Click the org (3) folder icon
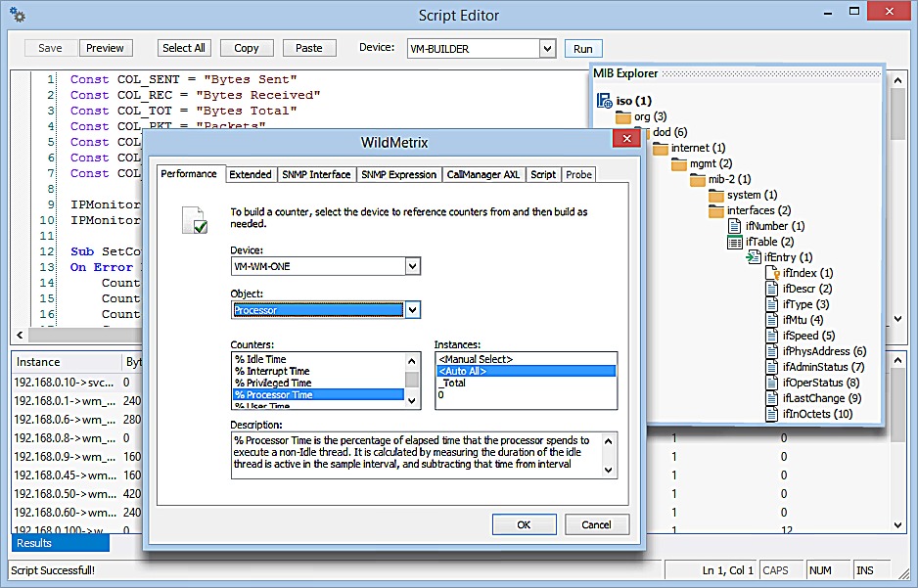918x588 pixels. 622,117
